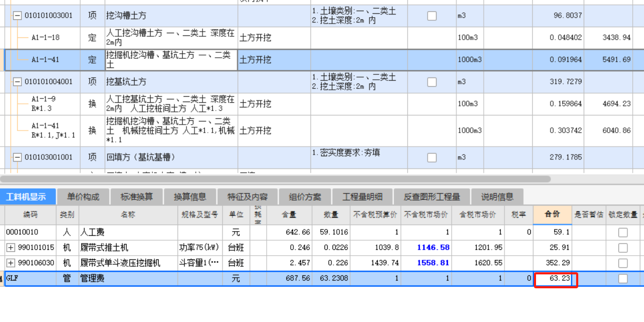Viewport: 644px width, 322px height.
Task: Select the A1-1-41 R*1.1,J*1.1 row code
Action: [x=53, y=131]
